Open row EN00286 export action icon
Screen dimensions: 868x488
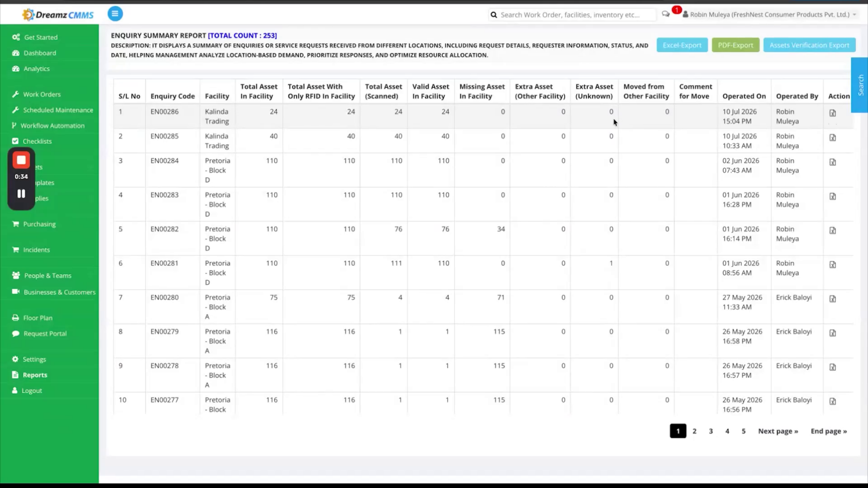click(x=833, y=113)
